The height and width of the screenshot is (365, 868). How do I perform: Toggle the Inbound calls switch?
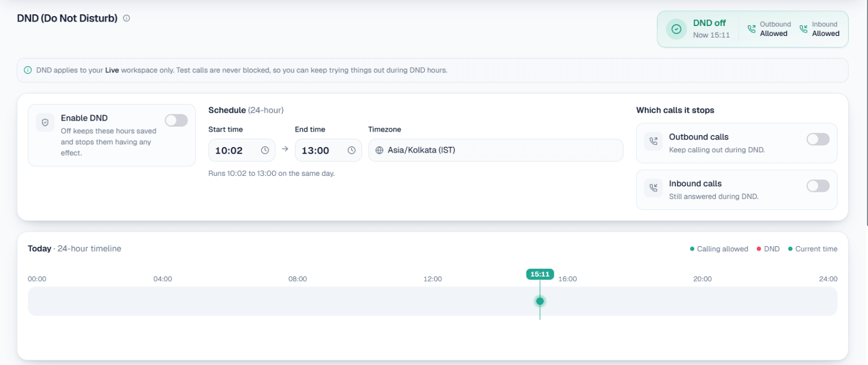pos(818,186)
